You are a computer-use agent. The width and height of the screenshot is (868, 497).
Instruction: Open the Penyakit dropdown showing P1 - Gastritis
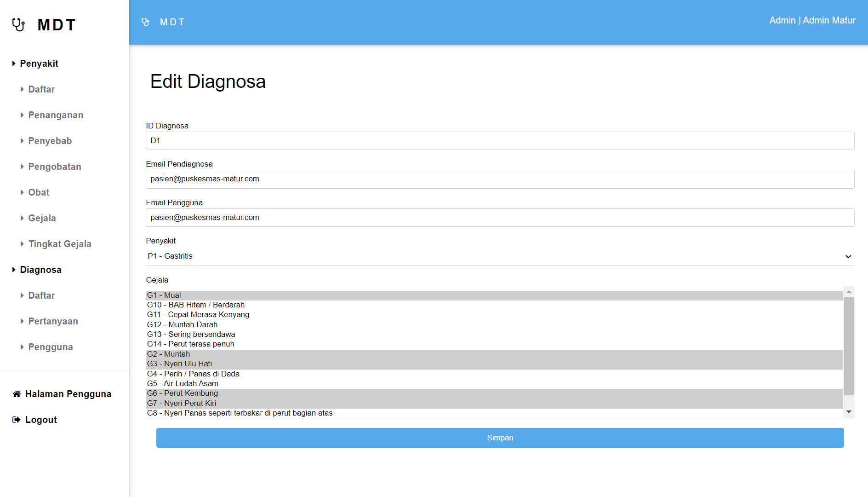point(500,256)
